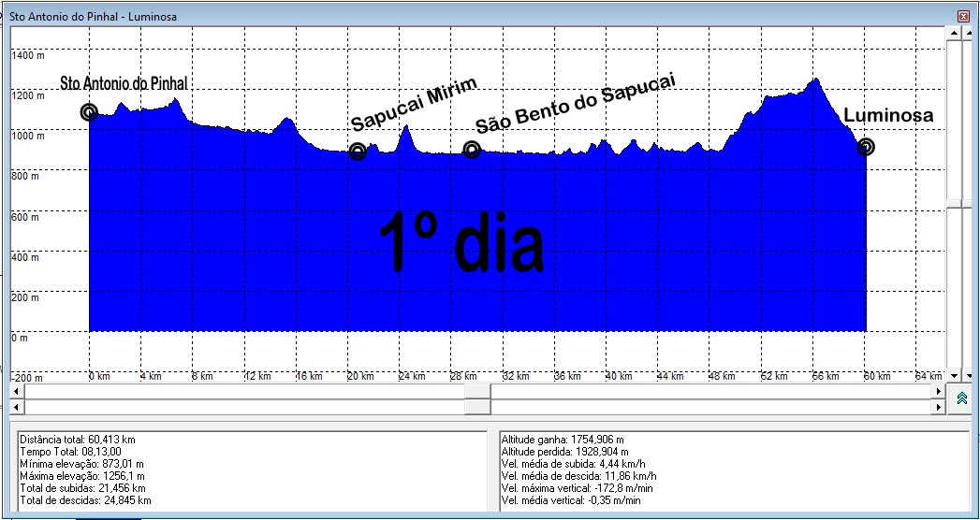Click the '1400 m' elevation axis label
980x520 pixels.
click(29, 55)
